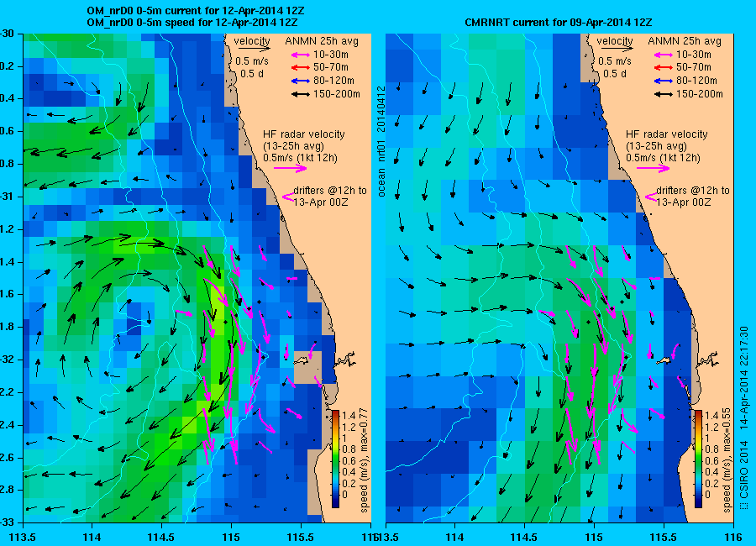
Task: Click the right panel 'HF radar velocity' label
Action: point(667,134)
